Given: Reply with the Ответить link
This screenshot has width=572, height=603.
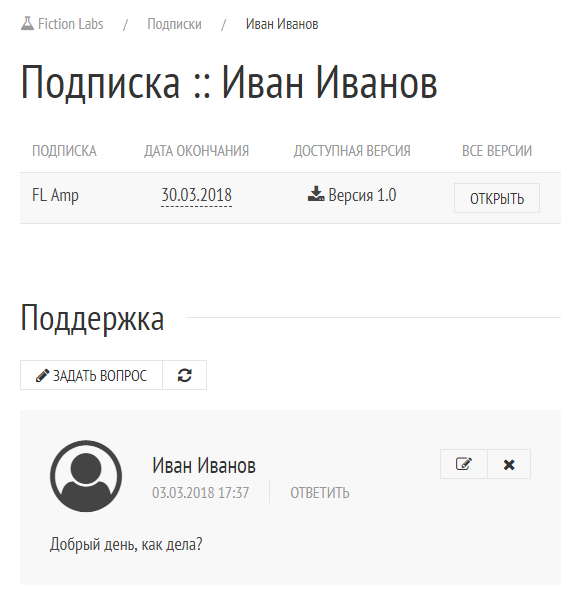Looking at the screenshot, I should pyautogui.click(x=320, y=493).
